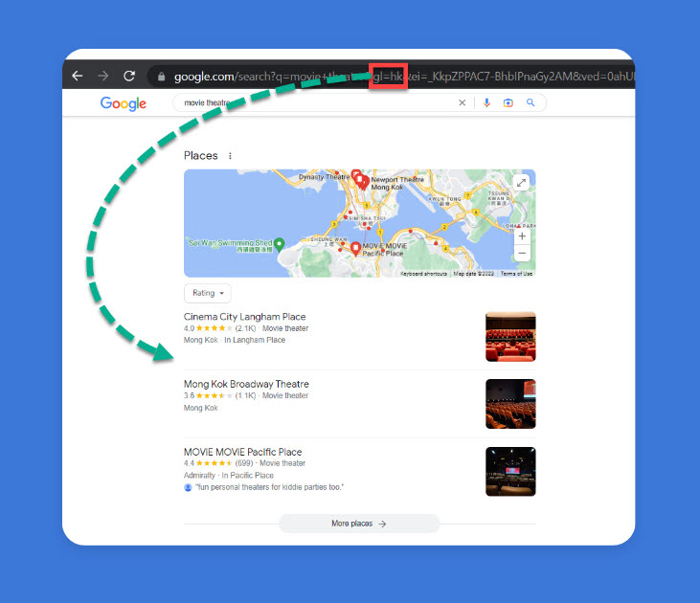Select the MOViE MOViE Pacific Place map pin

pos(355,248)
